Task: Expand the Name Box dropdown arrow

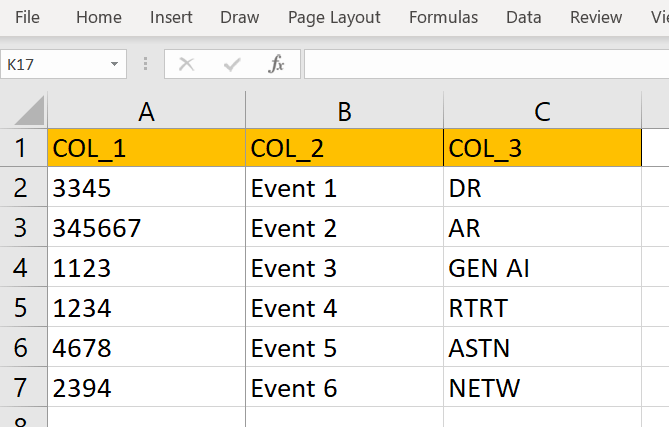Action: pos(115,65)
